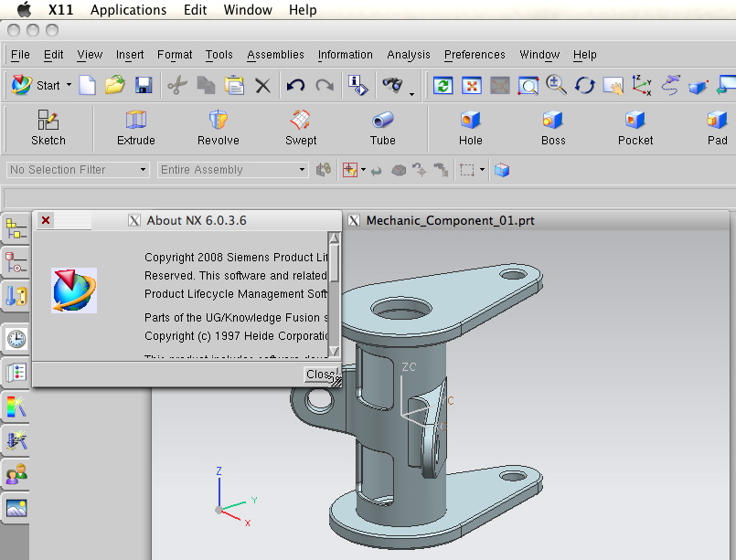Expand the Entire Assembly scope dropdown
Image resolution: width=736 pixels, height=560 pixels.
click(x=233, y=170)
